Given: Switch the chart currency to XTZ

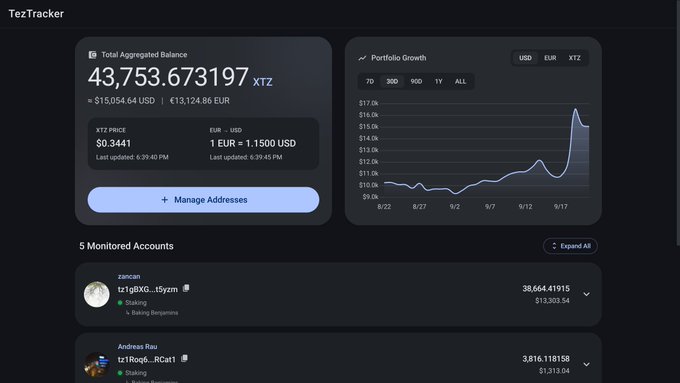Looking at the screenshot, I should coord(575,58).
